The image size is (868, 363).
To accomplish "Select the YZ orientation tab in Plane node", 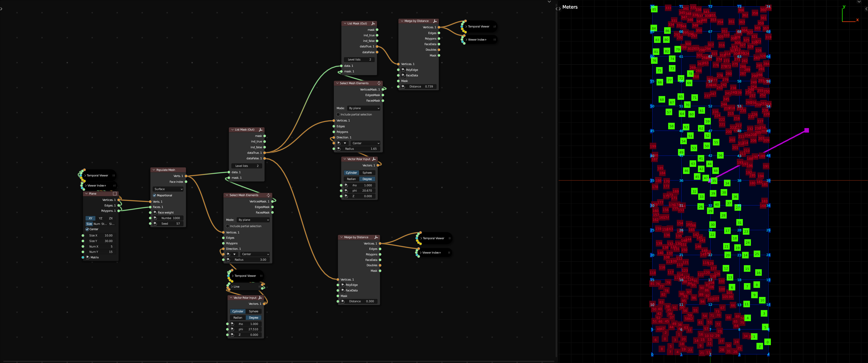I will pos(100,218).
